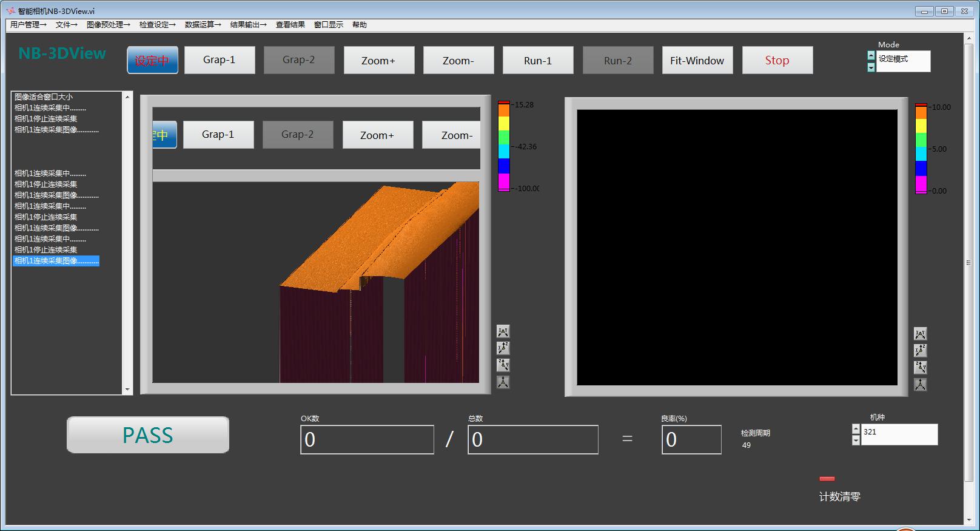Toggle the PASS result button

[148, 435]
